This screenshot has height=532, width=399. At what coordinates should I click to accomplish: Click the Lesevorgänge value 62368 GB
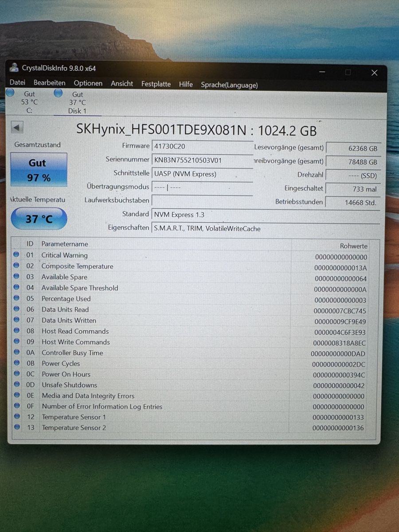pyautogui.click(x=353, y=149)
